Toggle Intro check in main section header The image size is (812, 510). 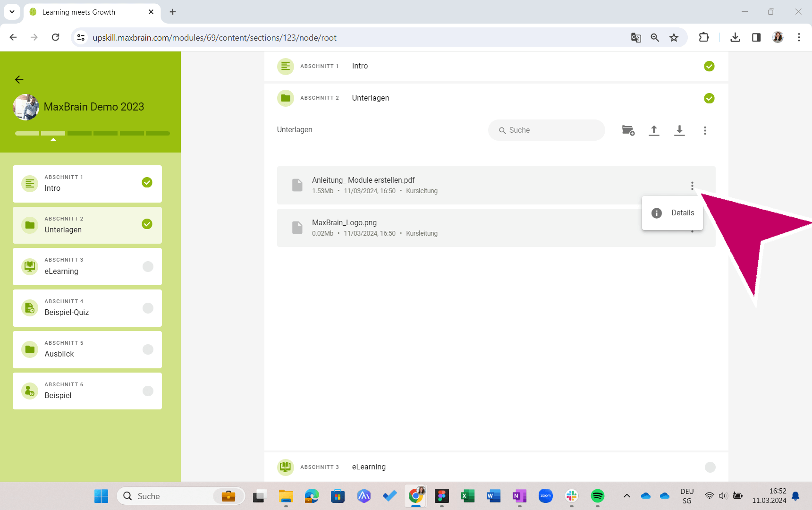pyautogui.click(x=709, y=66)
